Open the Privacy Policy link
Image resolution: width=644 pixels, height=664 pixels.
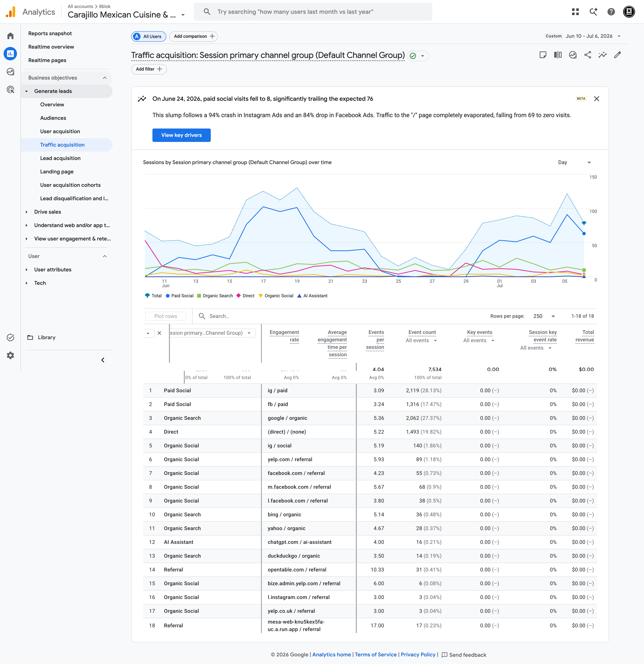418,655
